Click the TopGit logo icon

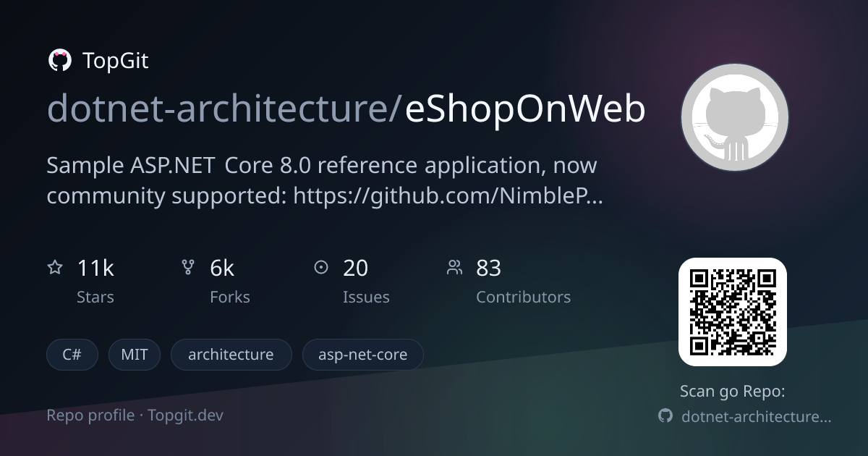(59, 61)
